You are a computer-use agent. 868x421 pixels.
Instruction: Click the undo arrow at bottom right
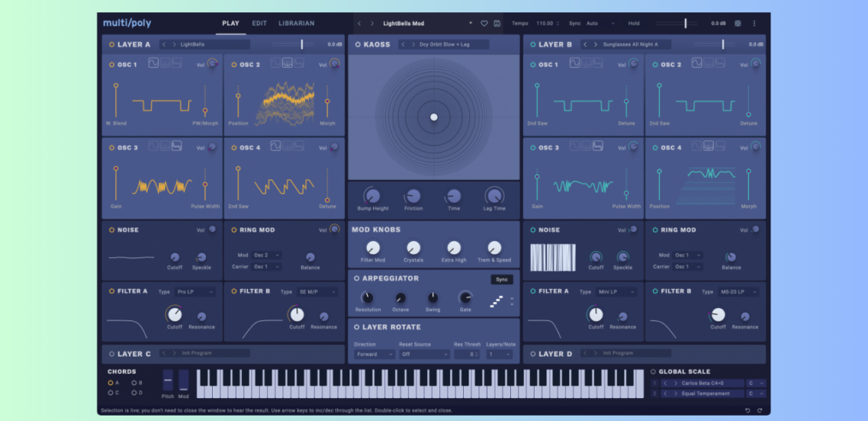[747, 410]
